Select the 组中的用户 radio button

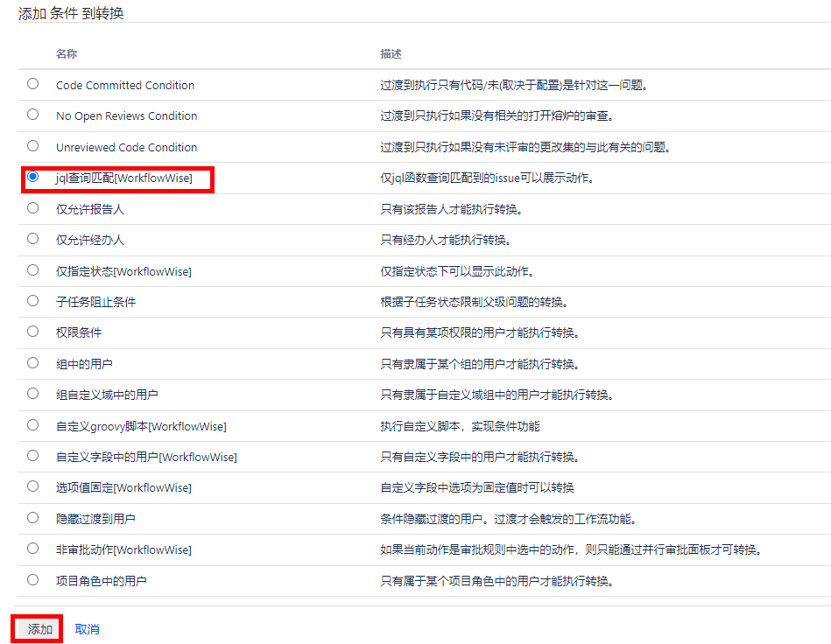pyautogui.click(x=33, y=363)
